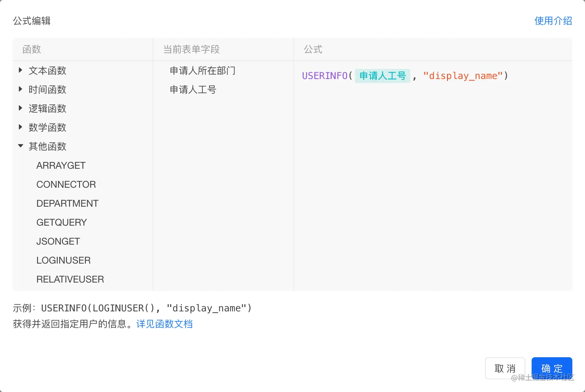Click USERINFO in the formula editor
The image size is (585, 392).
[x=325, y=76]
